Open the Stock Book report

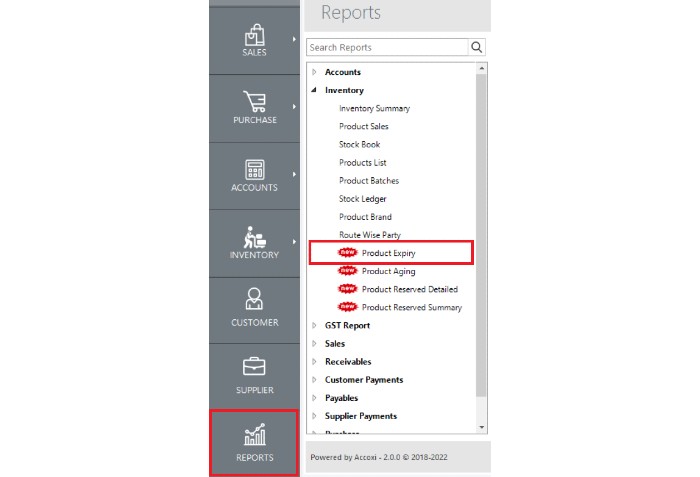[359, 144]
